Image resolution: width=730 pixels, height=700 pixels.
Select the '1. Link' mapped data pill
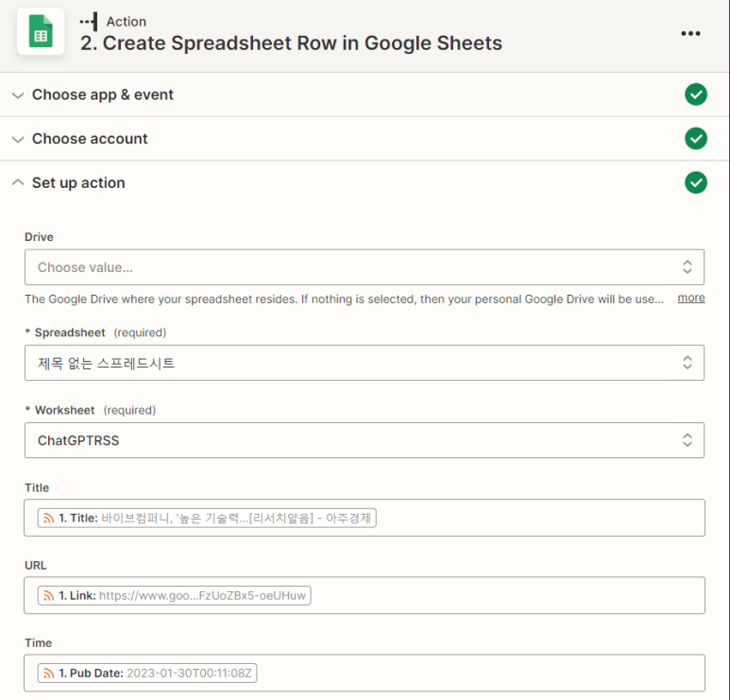174,595
